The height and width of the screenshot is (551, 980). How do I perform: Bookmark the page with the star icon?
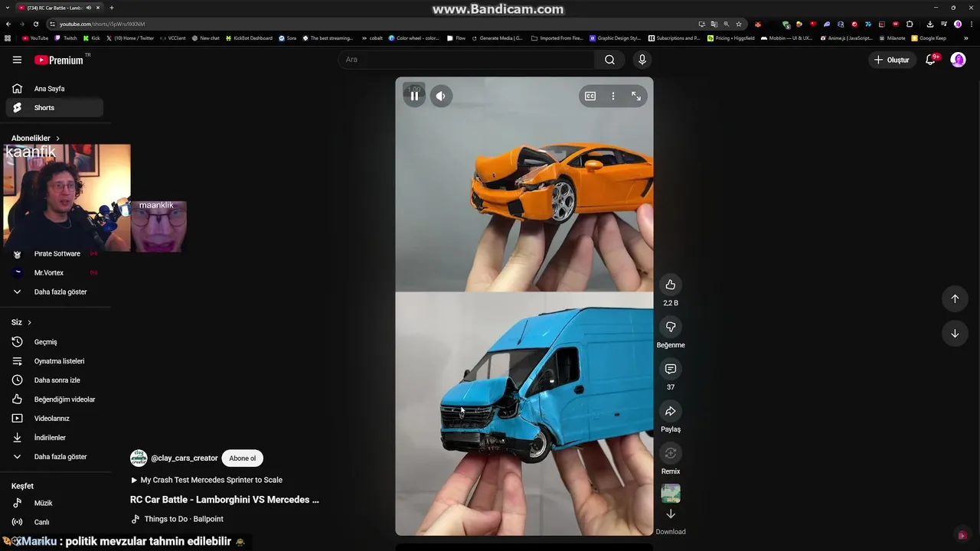point(739,24)
